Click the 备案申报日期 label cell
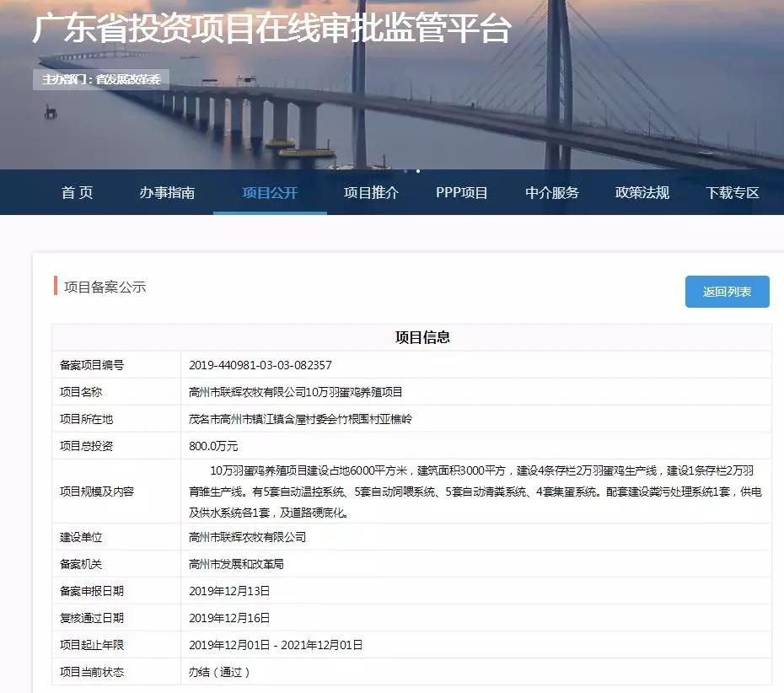Viewport: 784px width, 693px height. point(116,591)
